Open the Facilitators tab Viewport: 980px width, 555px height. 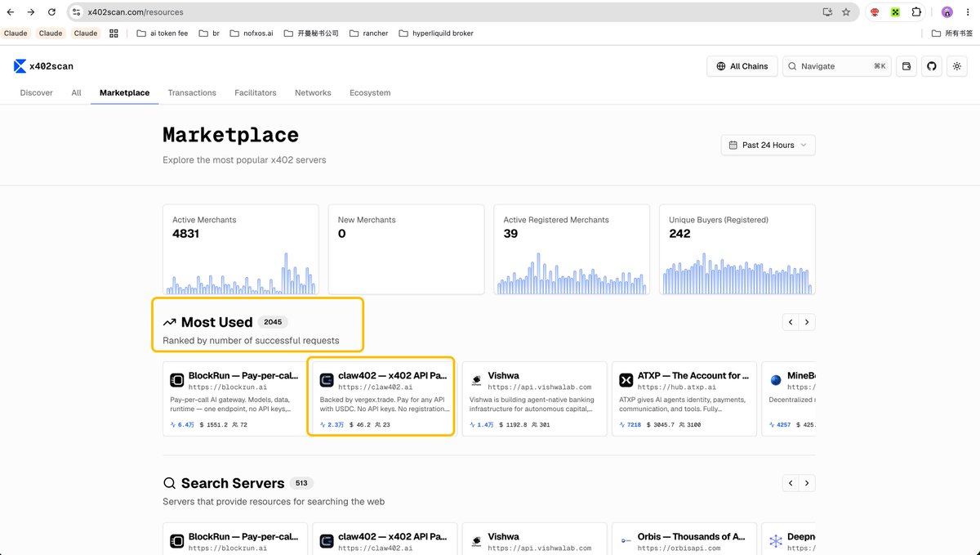(x=256, y=92)
